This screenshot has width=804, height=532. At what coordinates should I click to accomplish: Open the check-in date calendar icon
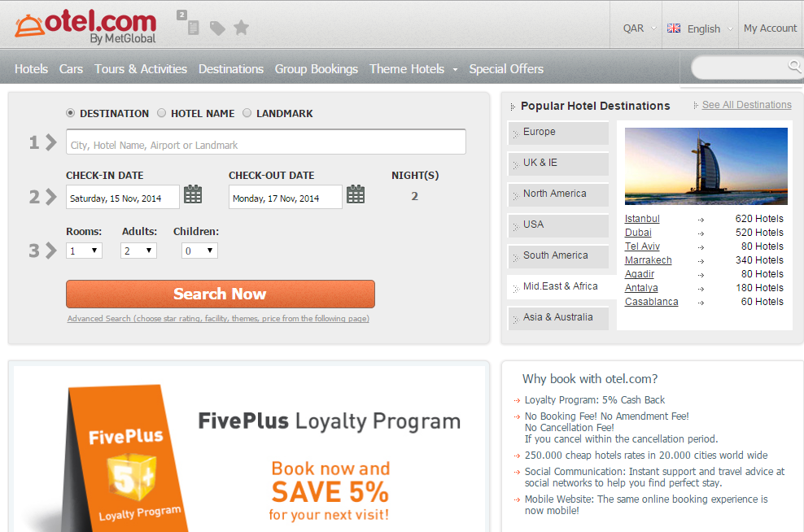(193, 194)
